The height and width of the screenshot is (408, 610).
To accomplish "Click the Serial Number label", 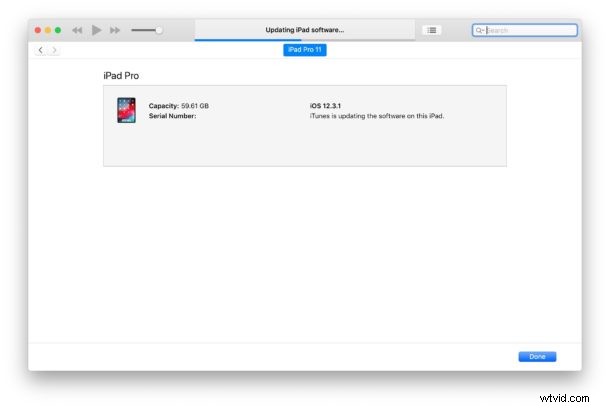I will 172,116.
